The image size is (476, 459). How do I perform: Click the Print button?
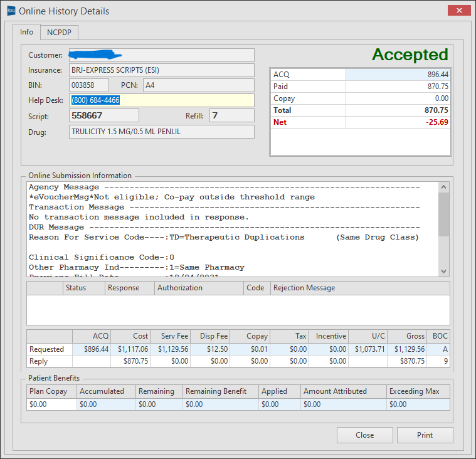click(425, 435)
